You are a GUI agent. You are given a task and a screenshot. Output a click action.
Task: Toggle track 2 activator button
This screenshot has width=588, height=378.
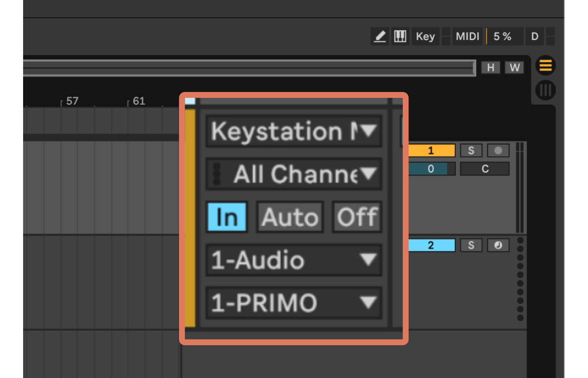[431, 245]
